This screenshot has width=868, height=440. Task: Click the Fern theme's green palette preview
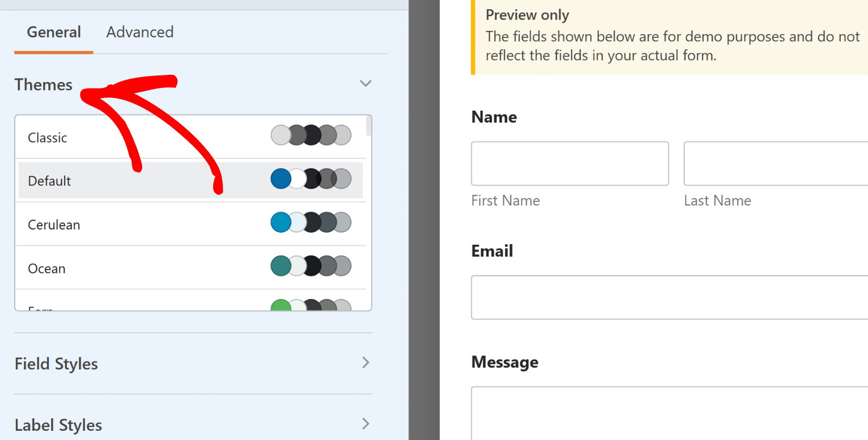(x=311, y=305)
